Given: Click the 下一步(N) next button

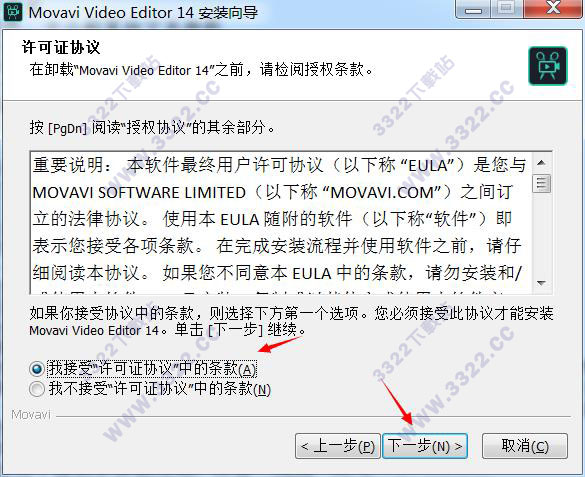Looking at the screenshot, I should pos(425,446).
